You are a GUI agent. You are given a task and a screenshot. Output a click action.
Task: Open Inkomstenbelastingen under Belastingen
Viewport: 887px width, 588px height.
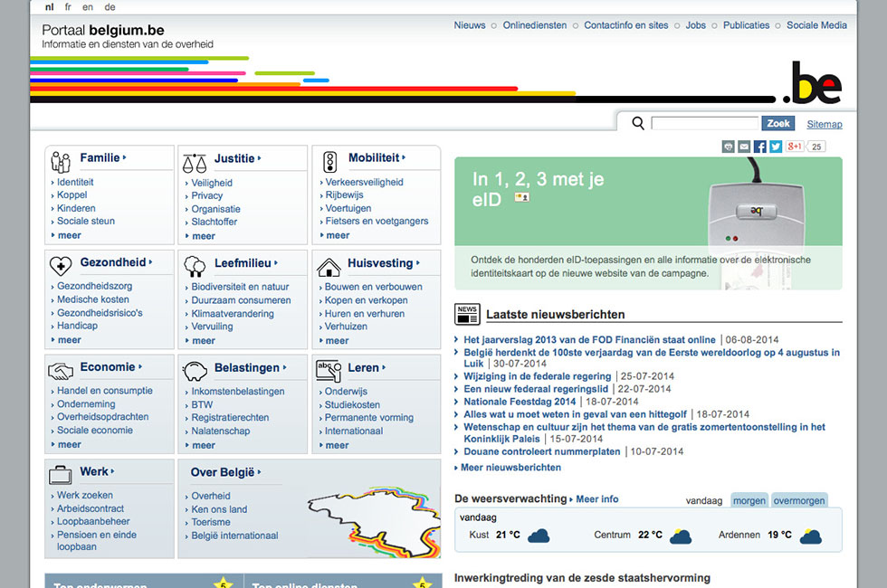click(237, 391)
